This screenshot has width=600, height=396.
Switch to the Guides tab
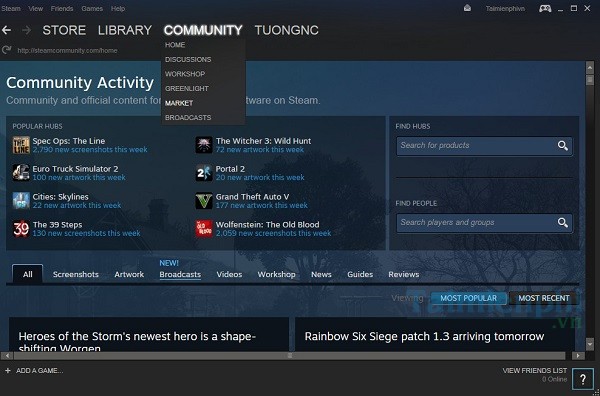click(x=360, y=274)
